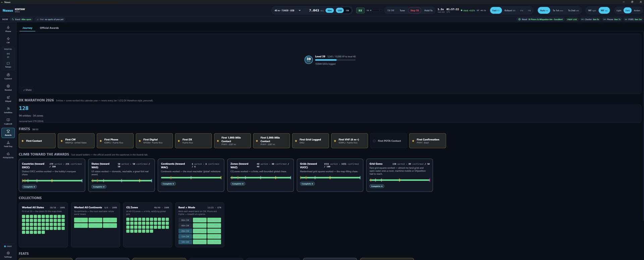Click the PSKR live status indicator
Screen dimensions: 644x260
tap(633, 19)
